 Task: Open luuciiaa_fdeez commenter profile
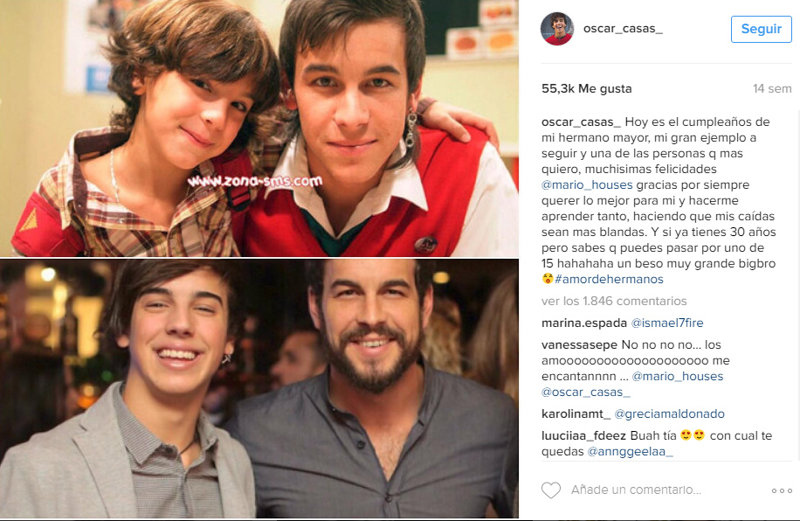click(584, 436)
